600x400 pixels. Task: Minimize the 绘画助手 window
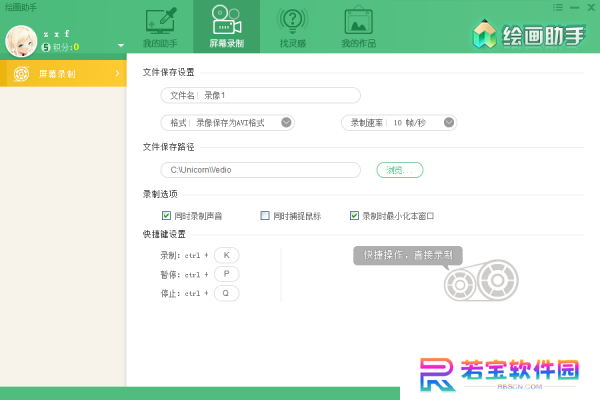tap(574, 8)
